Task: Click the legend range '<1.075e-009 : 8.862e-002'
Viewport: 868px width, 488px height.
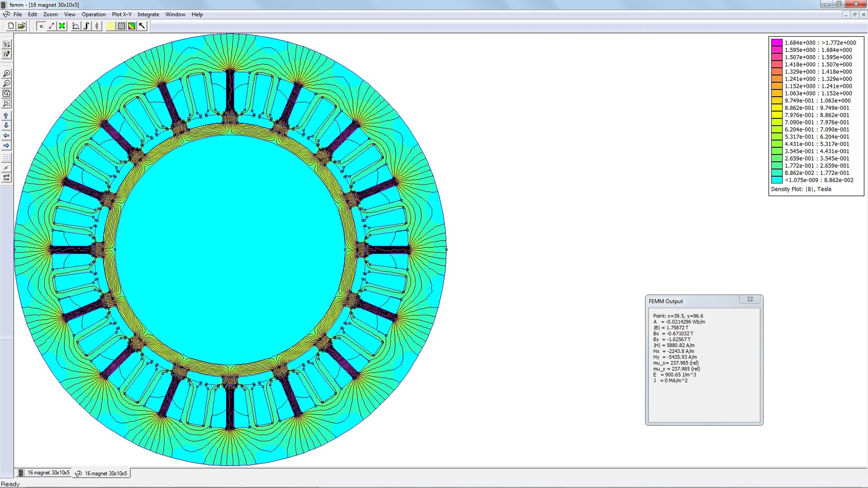Action: [x=819, y=180]
